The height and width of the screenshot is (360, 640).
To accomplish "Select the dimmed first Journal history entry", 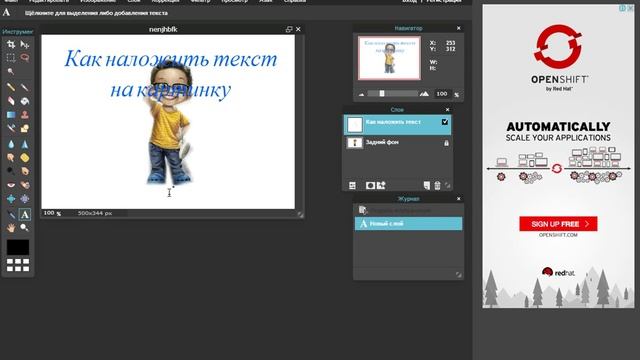I will coord(408,210).
